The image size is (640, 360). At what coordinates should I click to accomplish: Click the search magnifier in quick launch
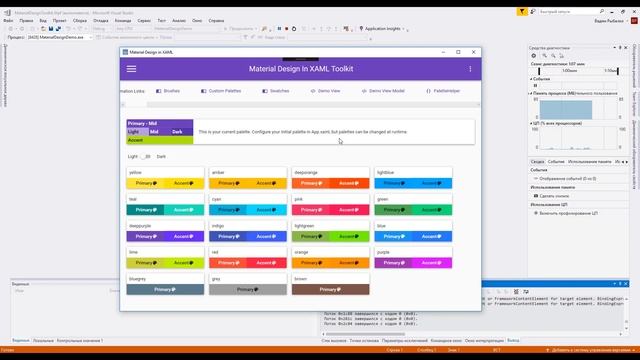click(x=602, y=12)
